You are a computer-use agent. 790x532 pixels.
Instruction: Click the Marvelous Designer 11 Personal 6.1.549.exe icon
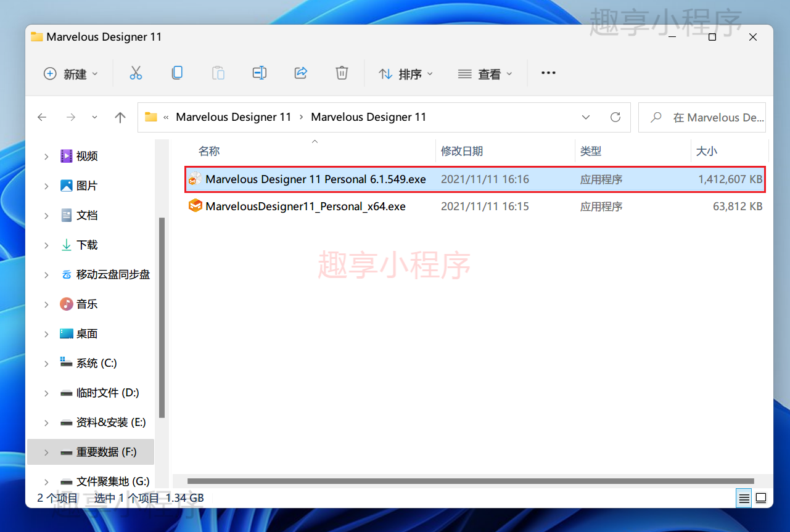[195, 179]
